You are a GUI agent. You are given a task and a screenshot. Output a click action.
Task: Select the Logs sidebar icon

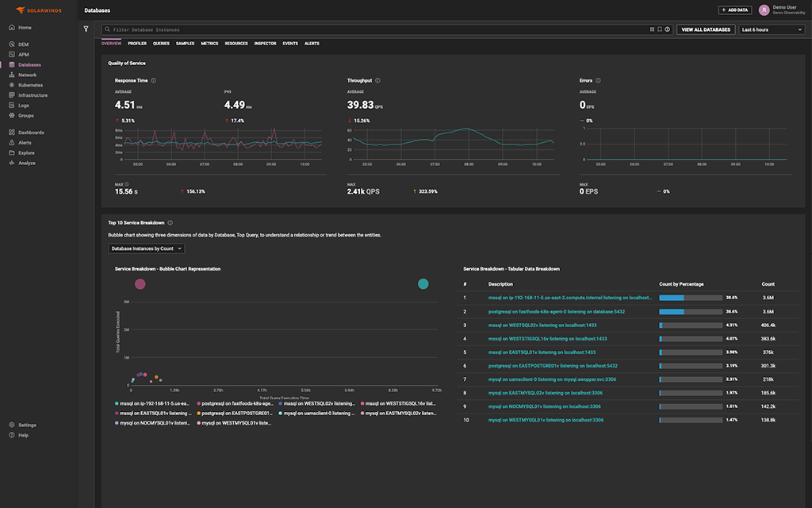[11, 105]
